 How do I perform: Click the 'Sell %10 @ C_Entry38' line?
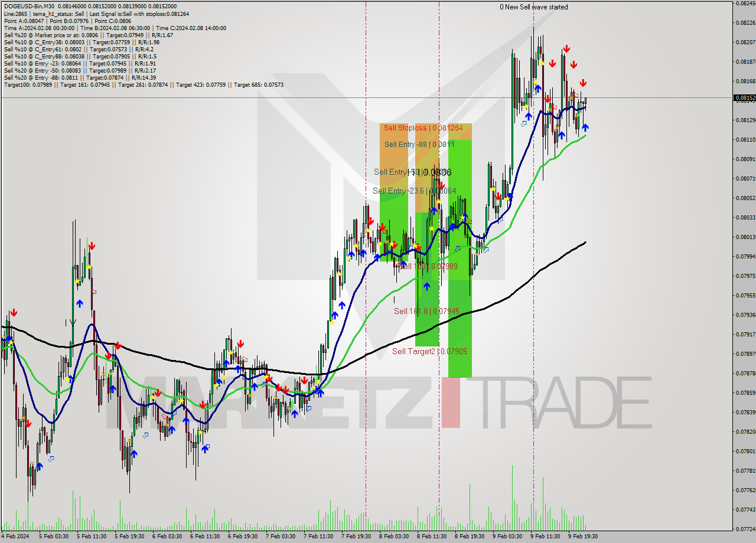82,42
